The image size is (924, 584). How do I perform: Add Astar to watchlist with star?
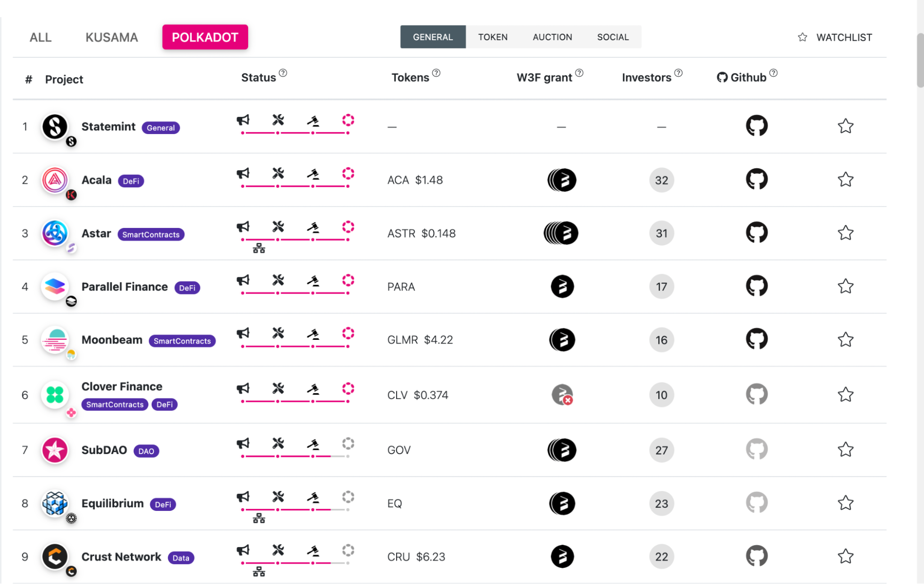pos(845,233)
